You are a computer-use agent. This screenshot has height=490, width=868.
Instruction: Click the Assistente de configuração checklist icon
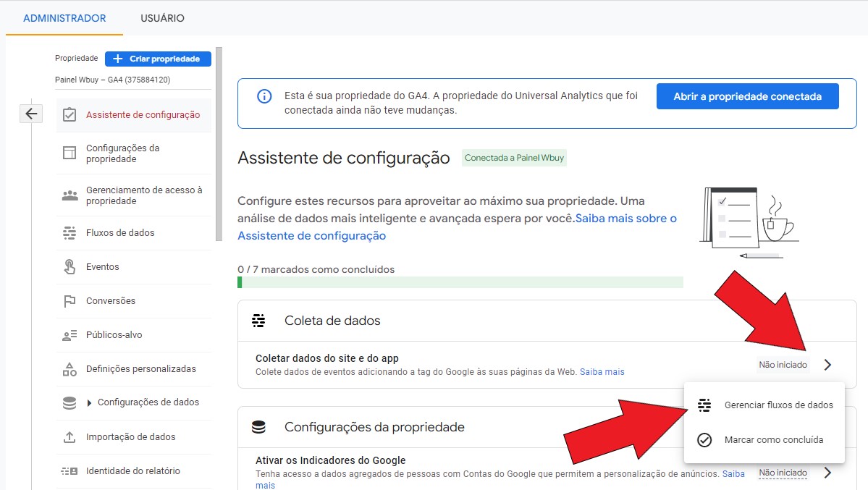point(69,115)
